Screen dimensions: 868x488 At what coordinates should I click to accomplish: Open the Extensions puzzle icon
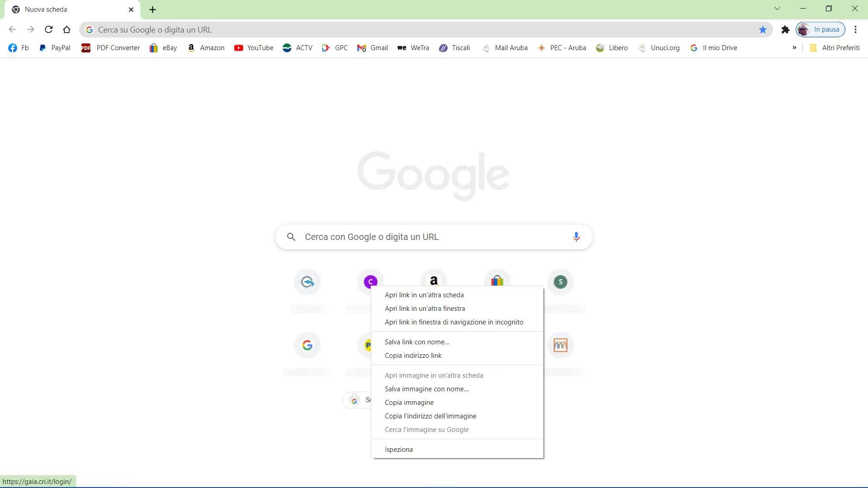(x=785, y=29)
